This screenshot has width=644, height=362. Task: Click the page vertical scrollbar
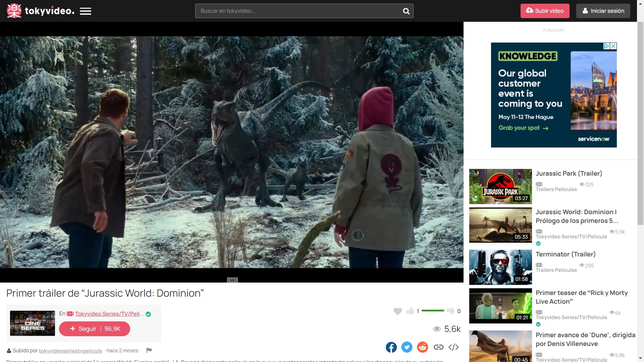(640, 123)
